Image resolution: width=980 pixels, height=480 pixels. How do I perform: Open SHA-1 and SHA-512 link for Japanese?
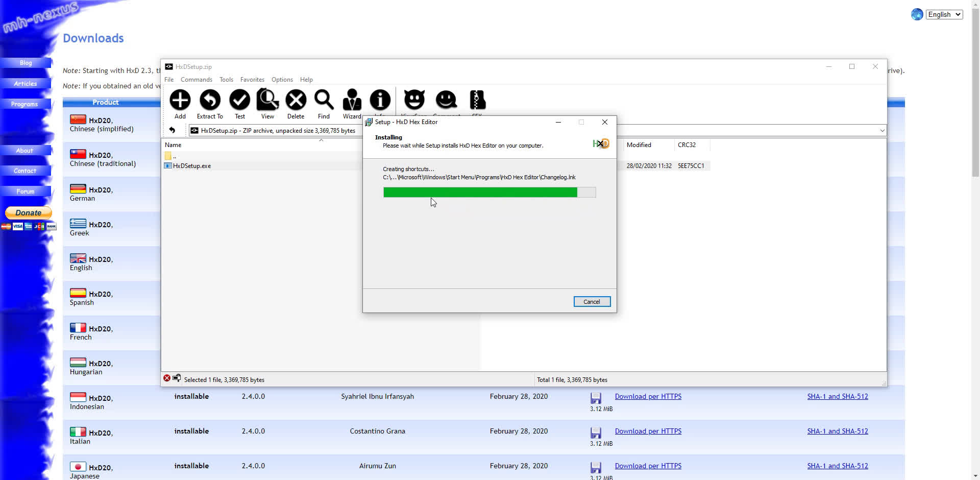(837, 466)
